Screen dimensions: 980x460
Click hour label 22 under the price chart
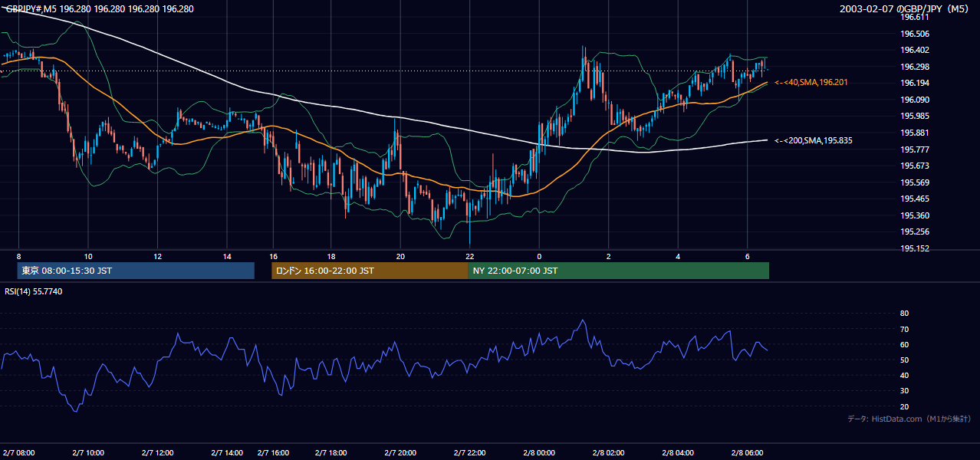coord(469,256)
